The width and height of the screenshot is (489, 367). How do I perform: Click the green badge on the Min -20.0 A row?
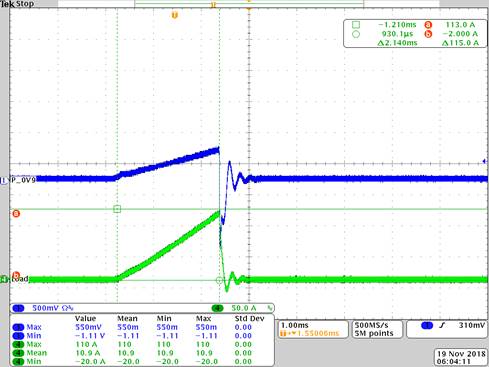pyautogui.click(x=18, y=362)
